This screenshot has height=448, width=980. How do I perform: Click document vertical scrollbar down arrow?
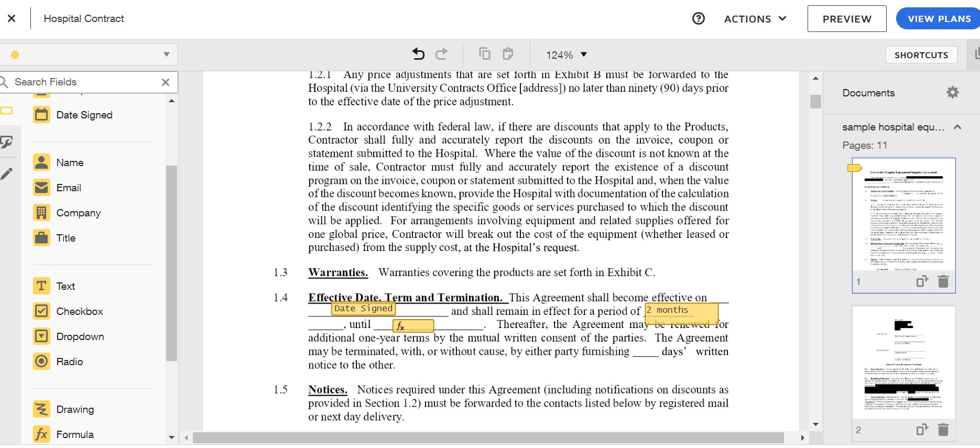tap(815, 424)
